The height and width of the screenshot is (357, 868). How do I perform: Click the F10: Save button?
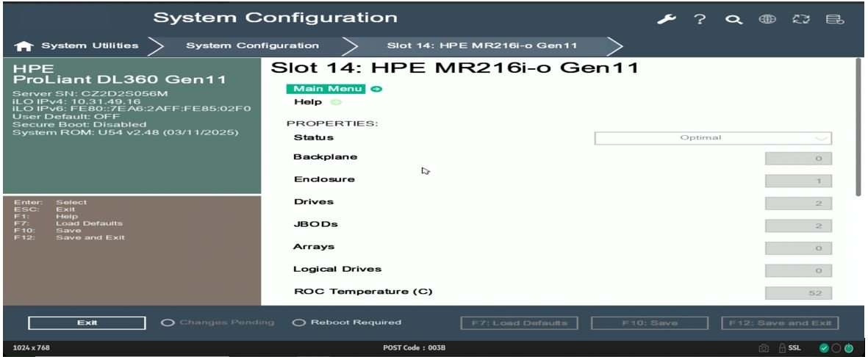point(650,322)
